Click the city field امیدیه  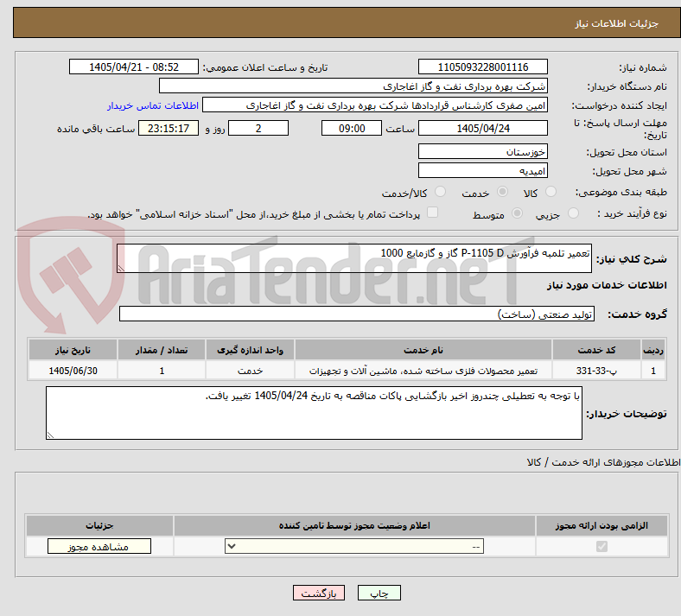coord(482,170)
